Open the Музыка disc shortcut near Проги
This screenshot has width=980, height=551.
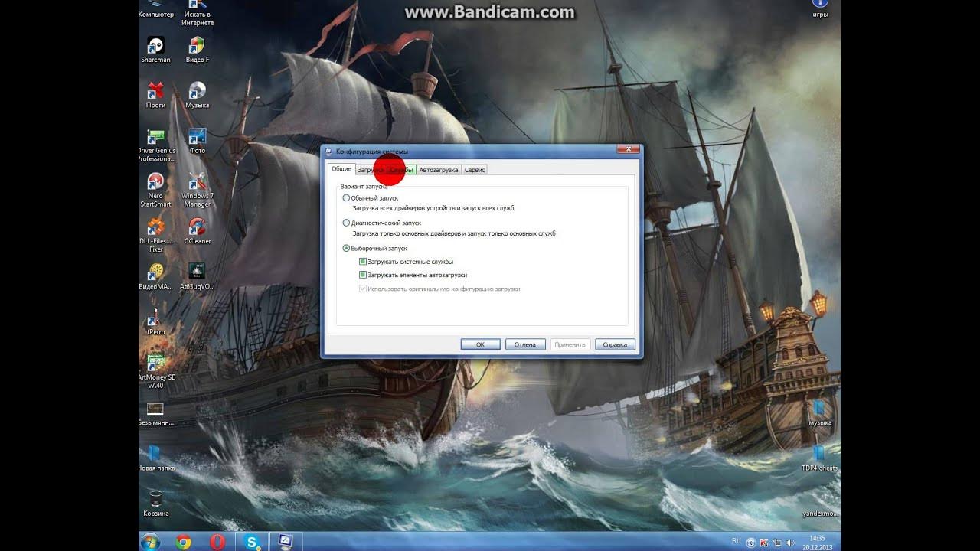pos(197,95)
